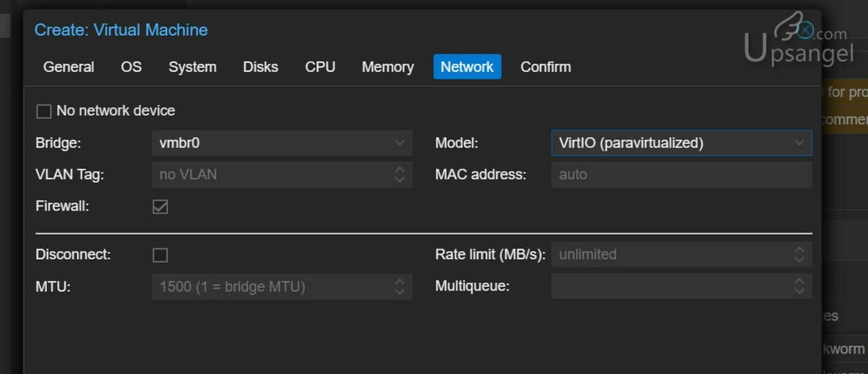Adjust the MTU stepper arrows
This screenshot has width=868, height=374.
click(399, 287)
